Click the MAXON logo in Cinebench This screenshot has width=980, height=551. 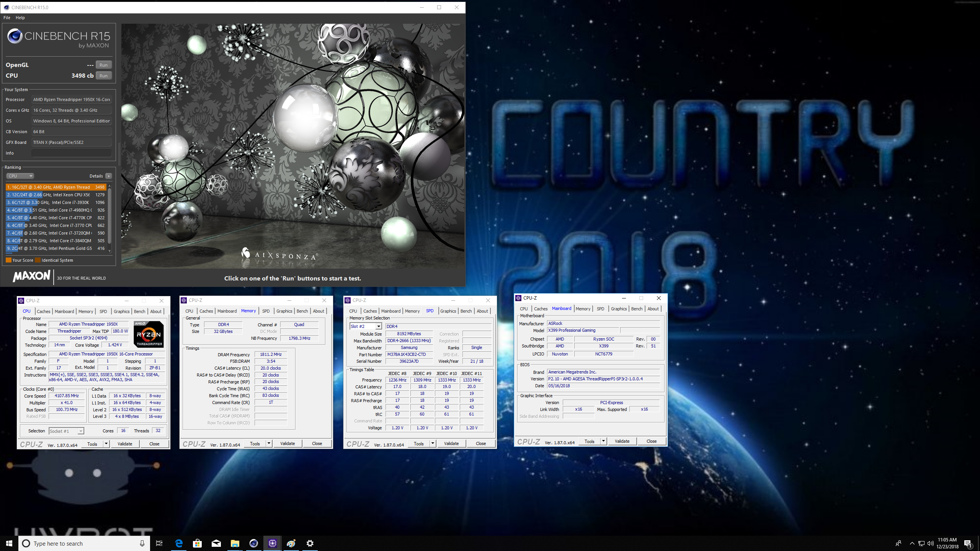pos(32,276)
